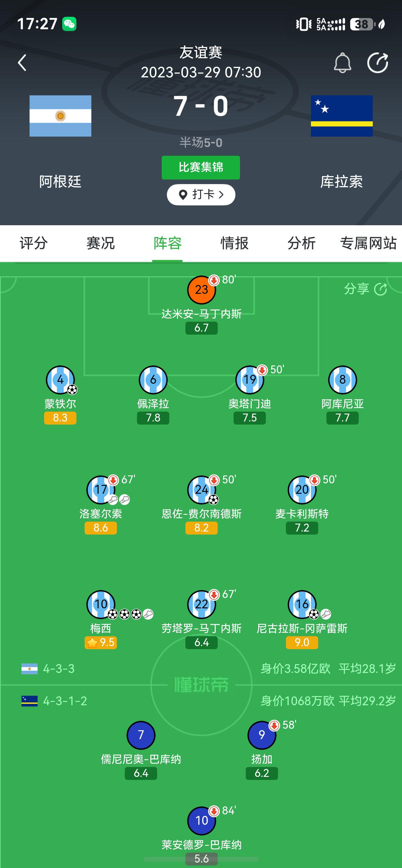Select 尼古拉斯-冈萨雷斯 number 16 icon

[302, 604]
